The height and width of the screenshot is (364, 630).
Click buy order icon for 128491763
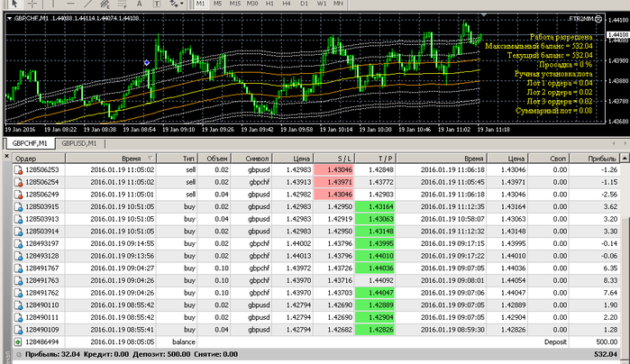(18, 281)
